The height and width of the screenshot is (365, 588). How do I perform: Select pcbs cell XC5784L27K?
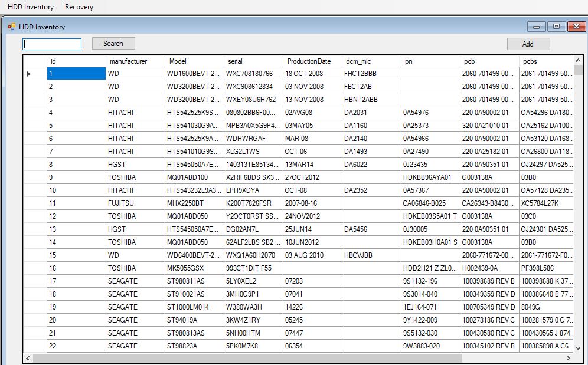[x=546, y=203]
